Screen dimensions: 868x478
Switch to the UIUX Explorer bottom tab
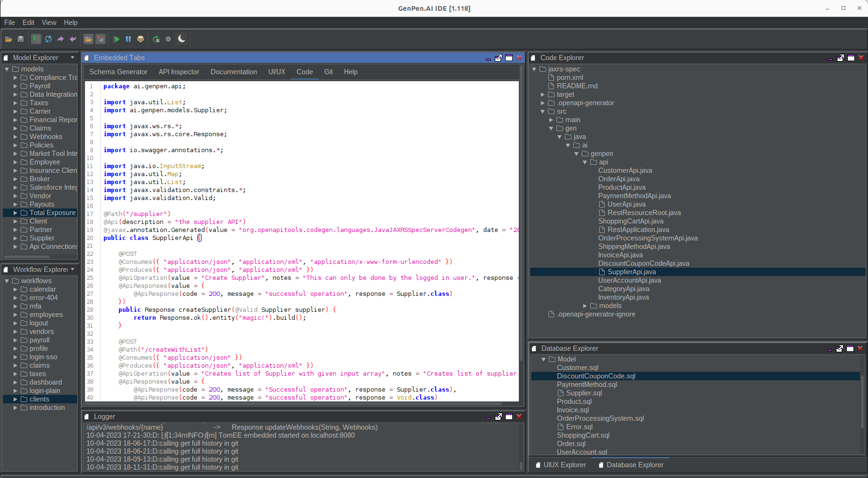(564, 465)
